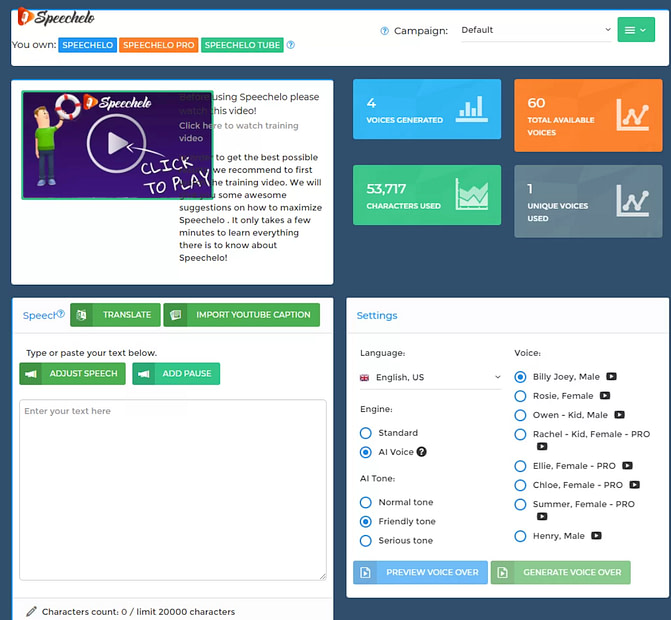
Task: Click the 4 Voices Generated value
Action: pos(371,103)
